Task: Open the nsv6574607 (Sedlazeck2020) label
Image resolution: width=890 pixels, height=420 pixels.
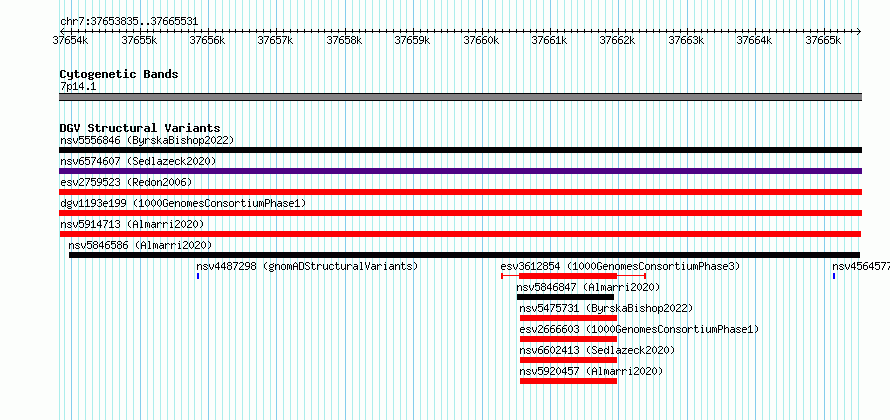Action: pyautogui.click(x=138, y=161)
